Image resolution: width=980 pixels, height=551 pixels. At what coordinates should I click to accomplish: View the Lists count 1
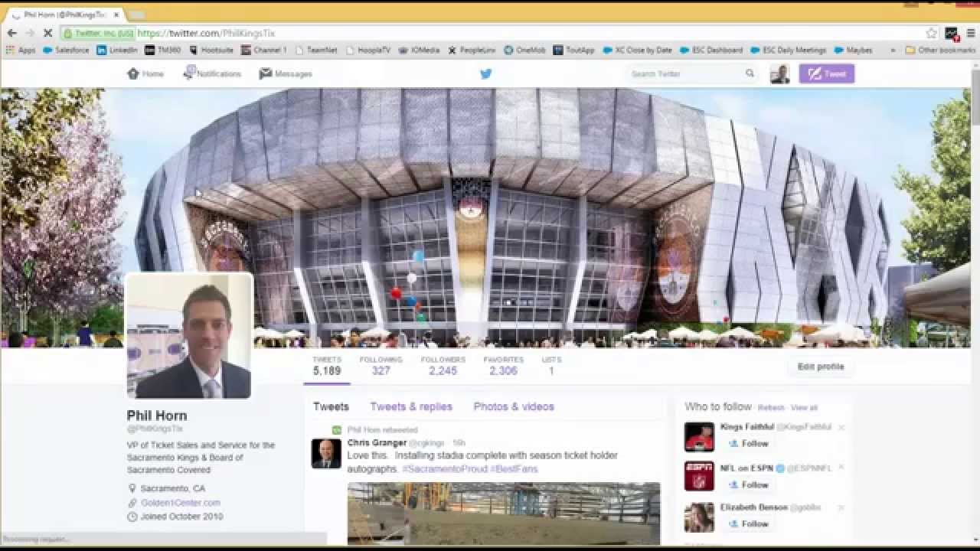[551, 366]
